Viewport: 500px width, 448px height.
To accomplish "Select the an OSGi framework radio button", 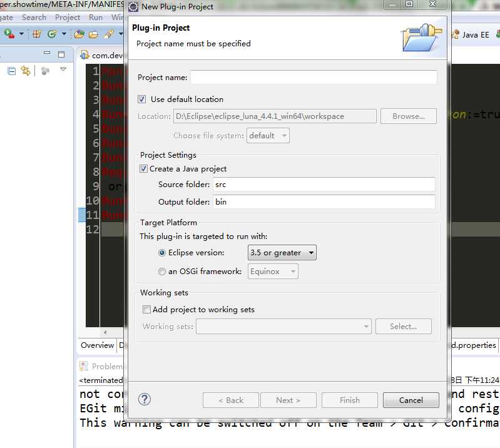I will pyautogui.click(x=162, y=272).
